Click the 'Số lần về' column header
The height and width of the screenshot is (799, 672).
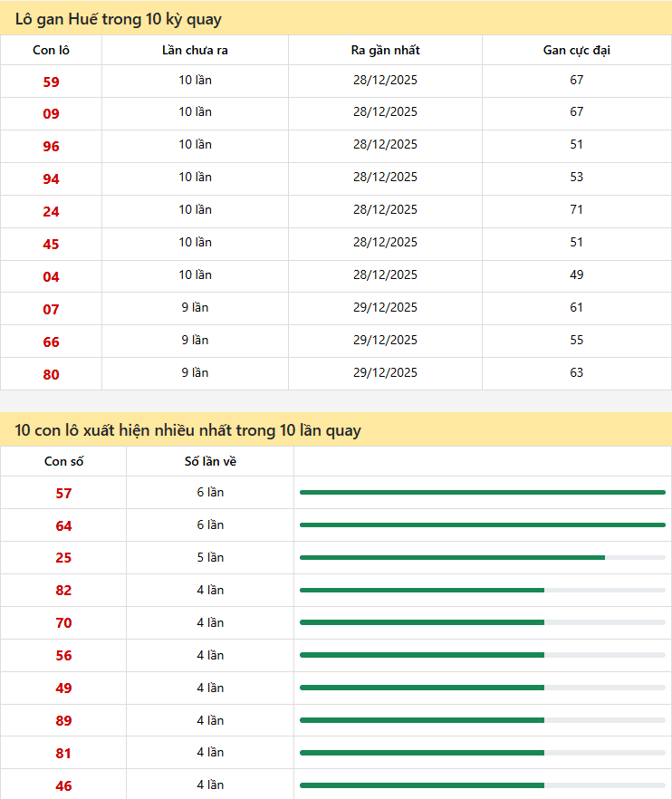click(210, 461)
